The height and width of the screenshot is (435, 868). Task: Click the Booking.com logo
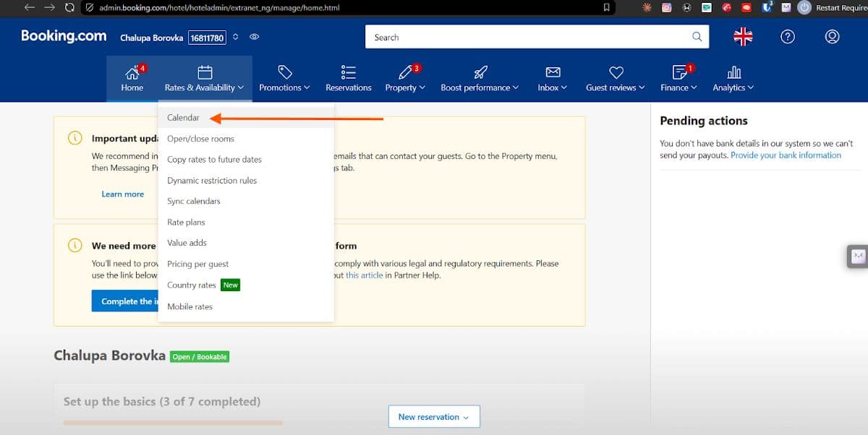(x=64, y=36)
